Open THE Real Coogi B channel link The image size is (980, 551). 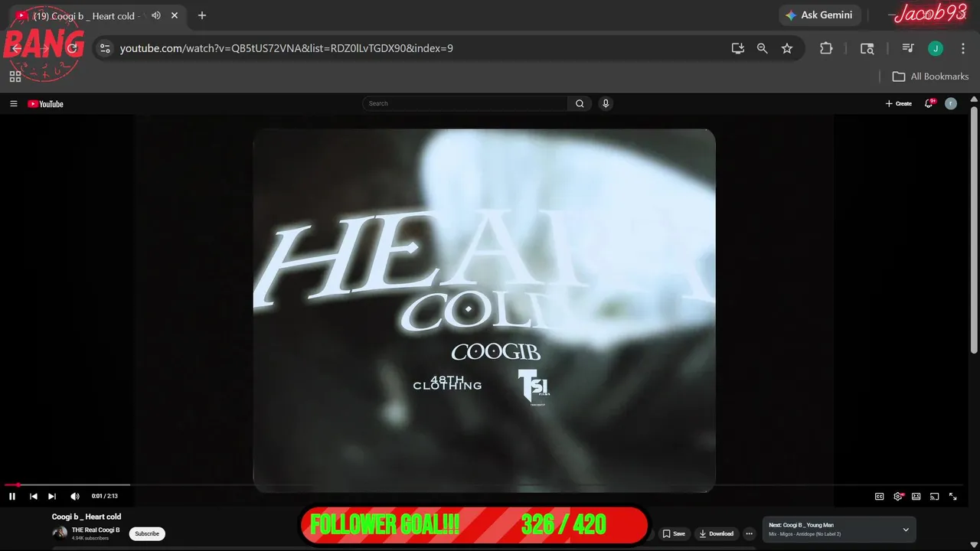pyautogui.click(x=96, y=530)
